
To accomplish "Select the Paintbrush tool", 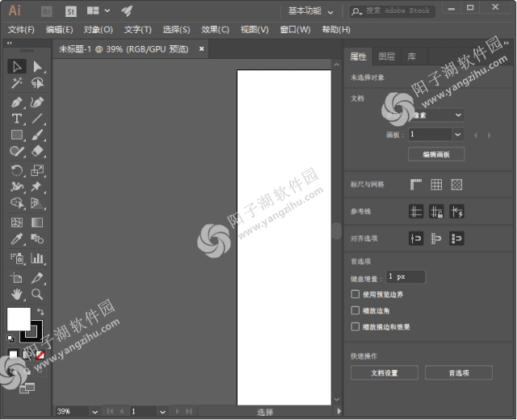I will pyautogui.click(x=37, y=135).
